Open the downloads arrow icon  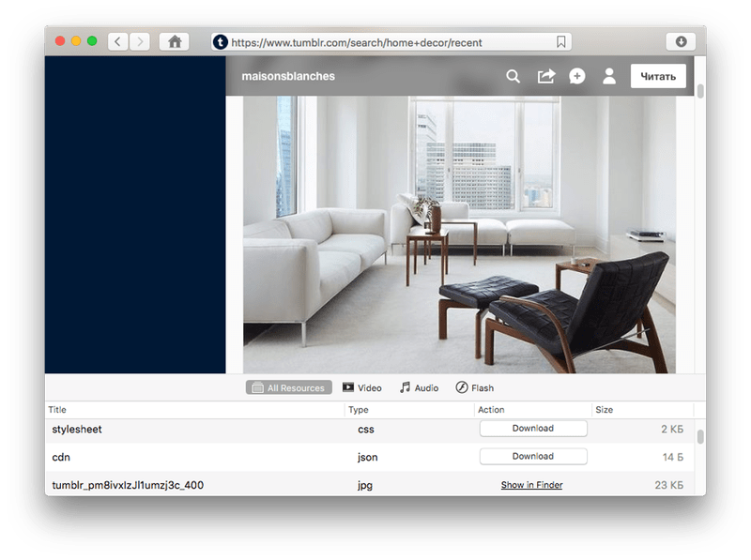point(681,41)
